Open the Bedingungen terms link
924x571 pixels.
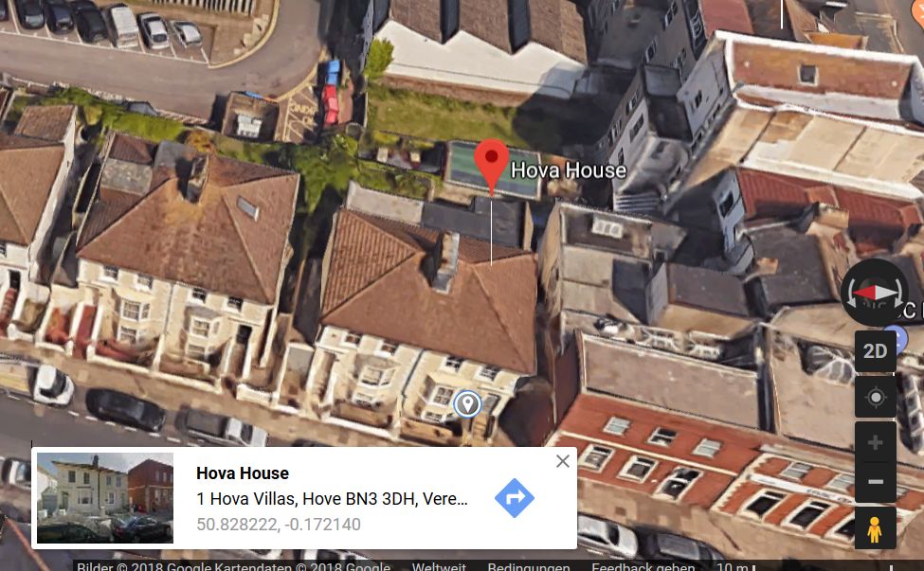529,566
